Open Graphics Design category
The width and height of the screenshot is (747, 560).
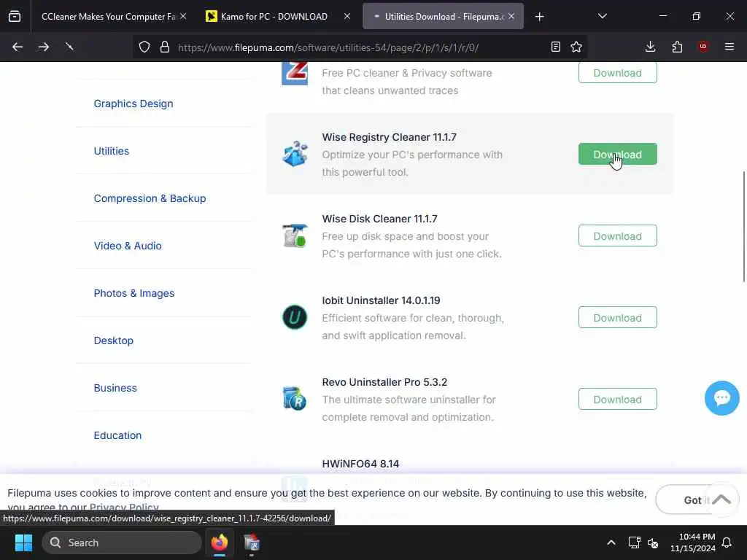(x=133, y=104)
